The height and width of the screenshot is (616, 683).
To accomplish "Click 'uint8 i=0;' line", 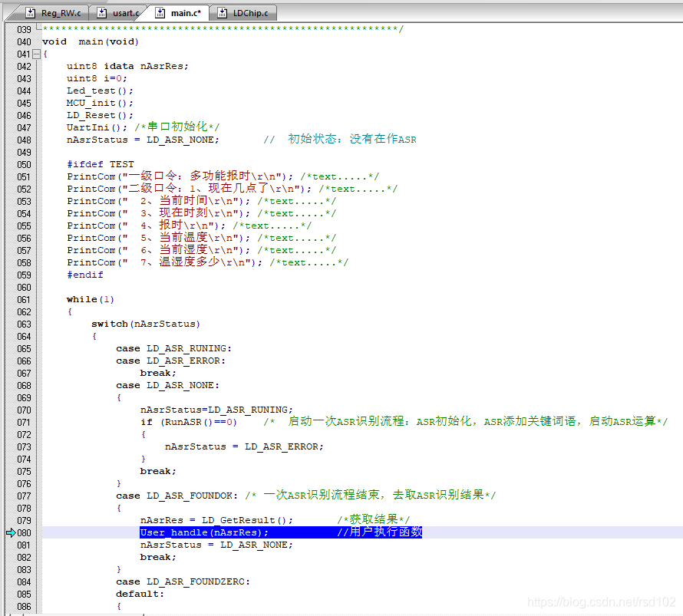I will [97, 78].
